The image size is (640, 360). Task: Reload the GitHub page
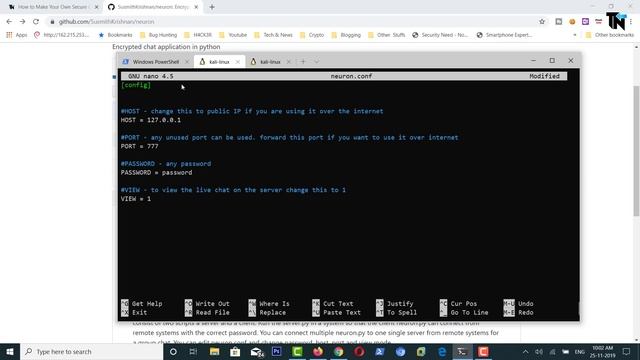(x=36, y=22)
